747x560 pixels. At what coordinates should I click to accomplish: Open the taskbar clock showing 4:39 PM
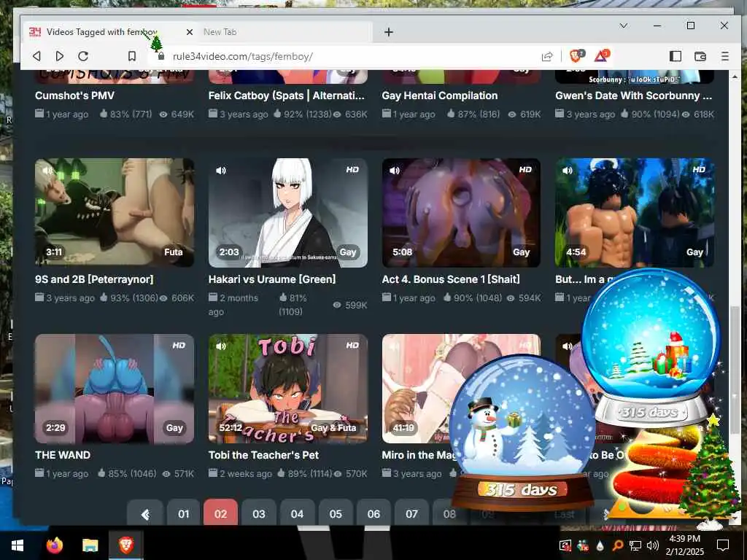[684, 545]
